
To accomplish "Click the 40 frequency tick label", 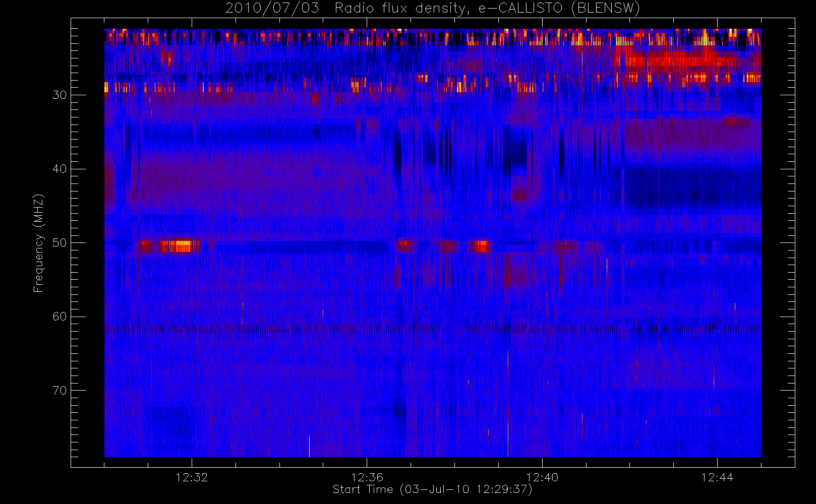I will pyautogui.click(x=60, y=169).
